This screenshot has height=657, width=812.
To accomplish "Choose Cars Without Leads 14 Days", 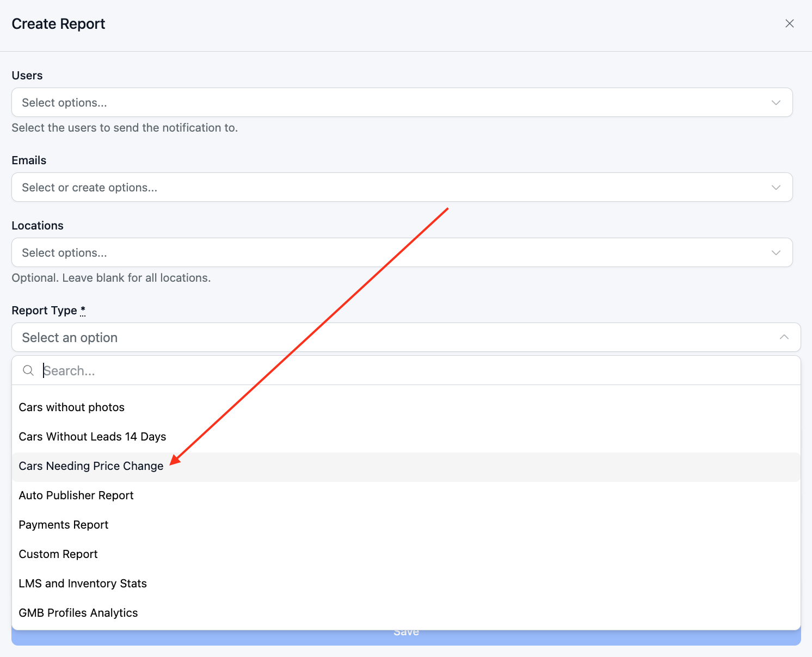I will click(406, 437).
